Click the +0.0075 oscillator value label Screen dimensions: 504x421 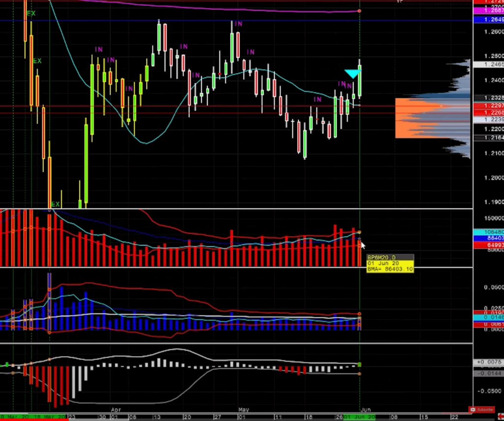tap(488, 362)
